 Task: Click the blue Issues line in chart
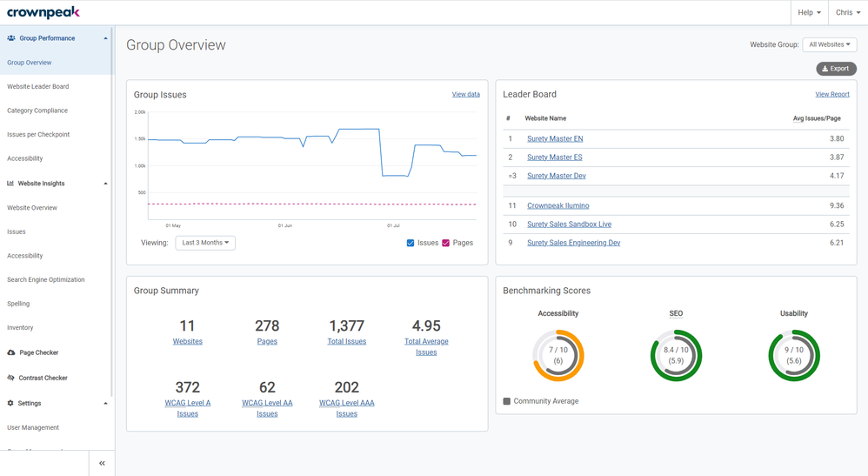[x=357, y=129]
